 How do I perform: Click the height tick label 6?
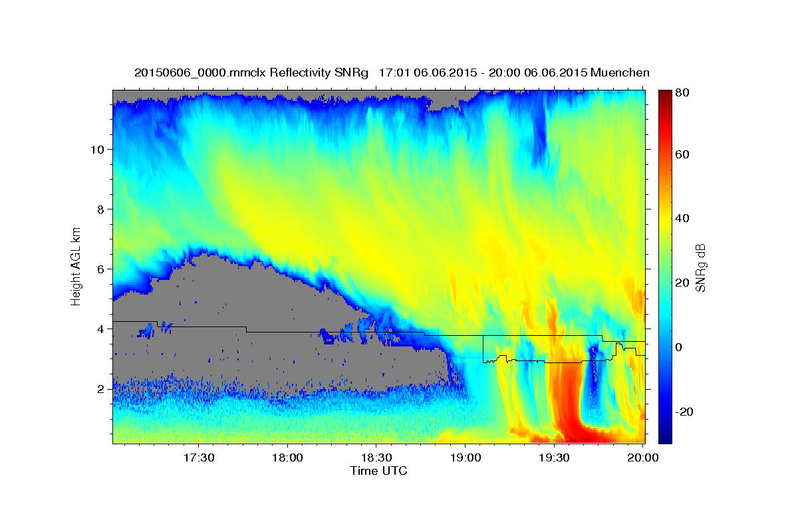point(100,269)
